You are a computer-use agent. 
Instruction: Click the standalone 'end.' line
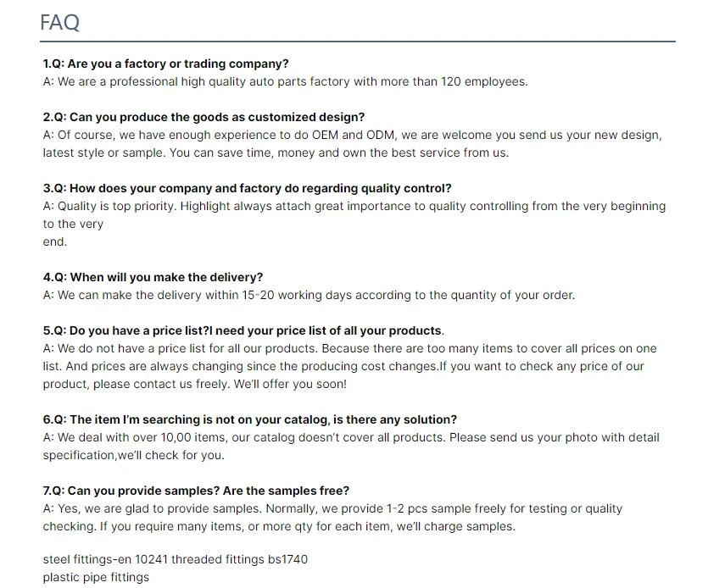tap(54, 241)
